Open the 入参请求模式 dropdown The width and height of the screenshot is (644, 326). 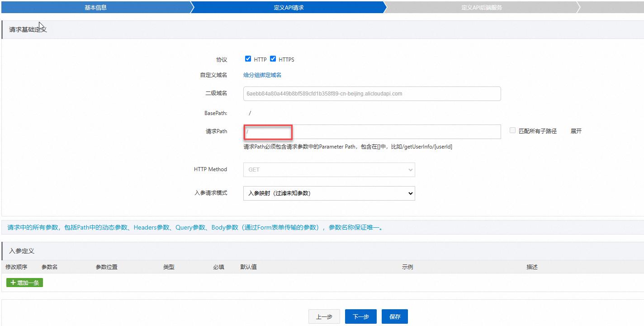point(329,193)
